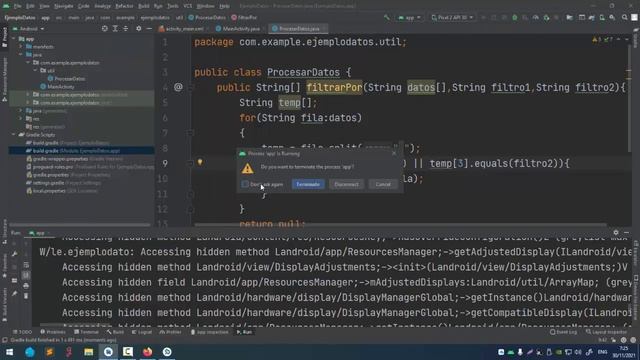Screen dimensions: 640x360
Task: Click the print icon in Run toolbar
Action: coord(26,286)
